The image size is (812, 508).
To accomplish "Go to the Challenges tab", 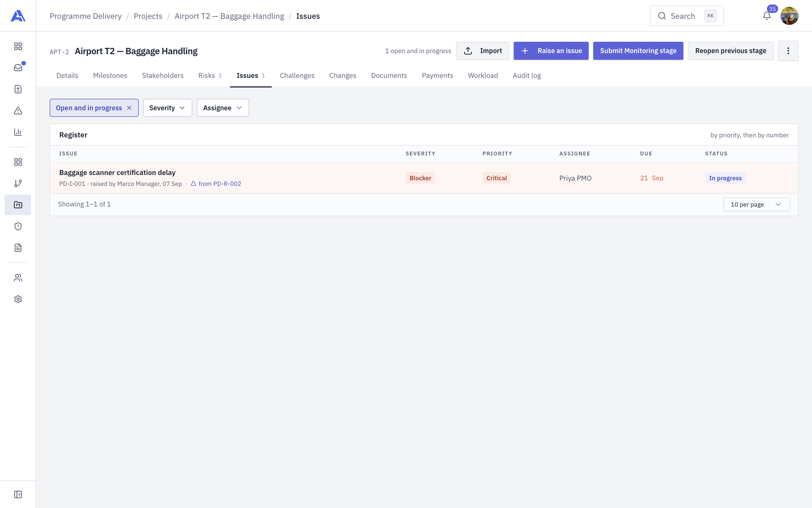I will click(297, 76).
